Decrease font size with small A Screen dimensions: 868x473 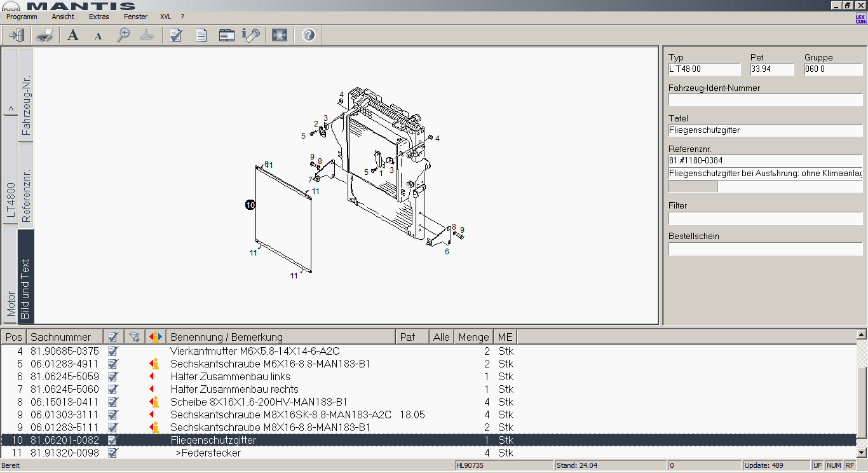[x=98, y=36]
